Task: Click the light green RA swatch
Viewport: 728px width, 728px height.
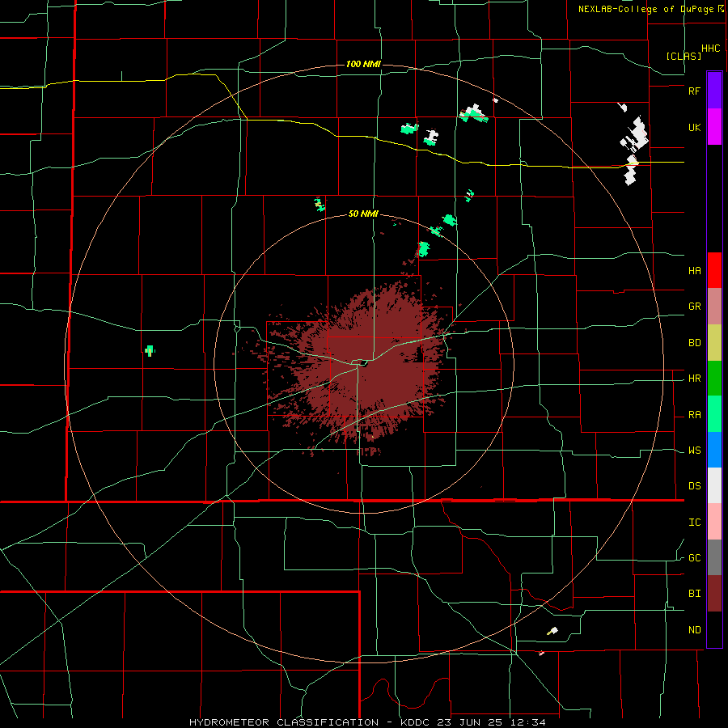Action: pyautogui.click(x=714, y=414)
